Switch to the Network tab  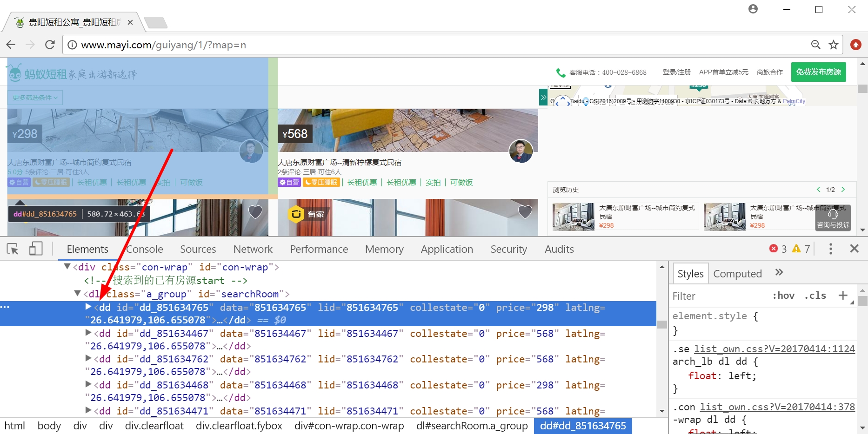(x=253, y=249)
